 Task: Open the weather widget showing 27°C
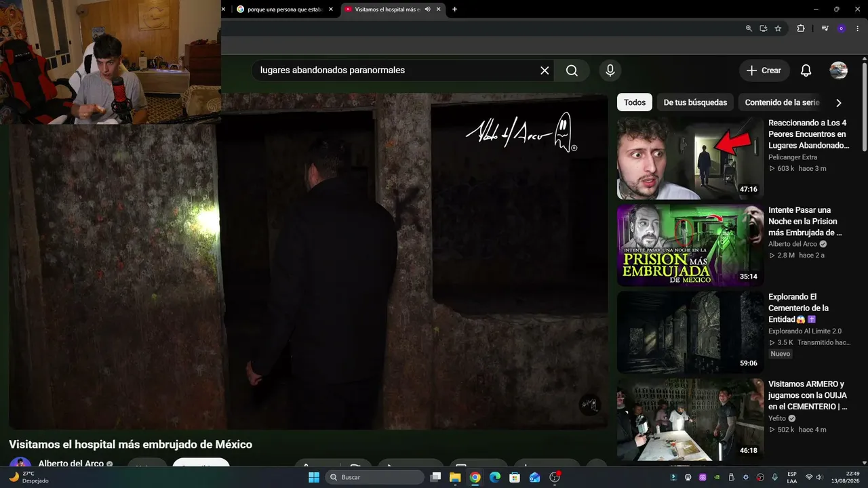(x=28, y=477)
